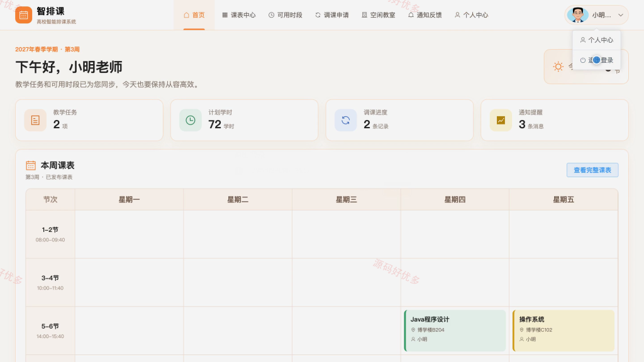
Task: Click the 08:00–09:40 time text
Action: [50, 239]
